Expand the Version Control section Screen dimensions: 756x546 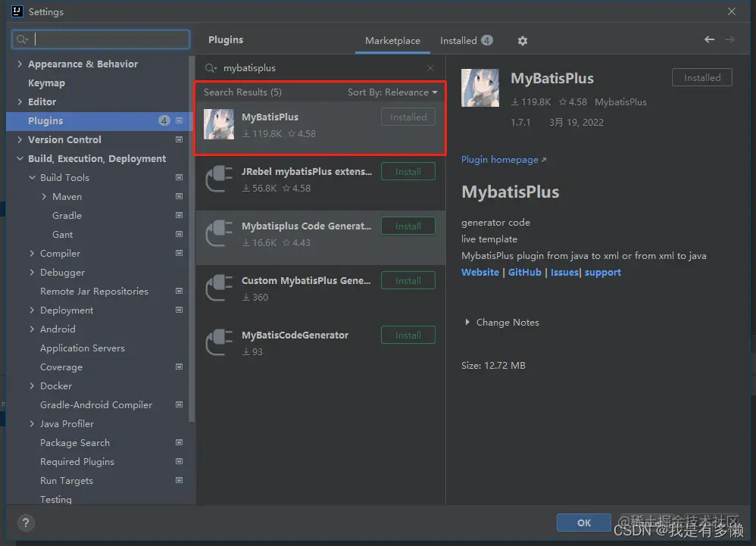20,140
